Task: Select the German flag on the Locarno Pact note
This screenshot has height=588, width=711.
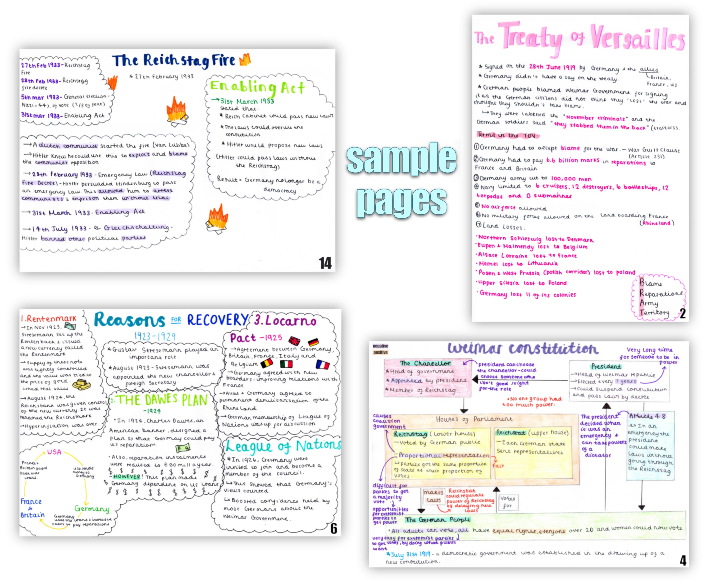Action: coord(313,342)
